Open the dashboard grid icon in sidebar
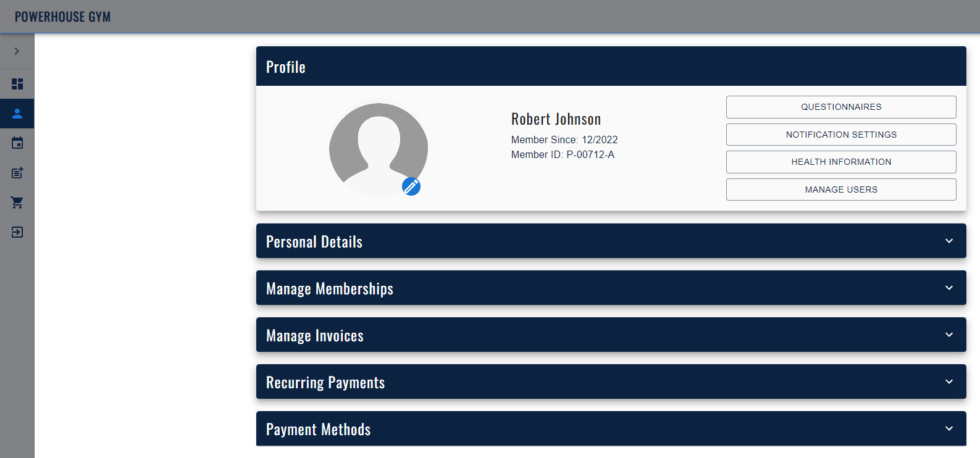The height and width of the screenshot is (458, 980). pyautogui.click(x=17, y=84)
